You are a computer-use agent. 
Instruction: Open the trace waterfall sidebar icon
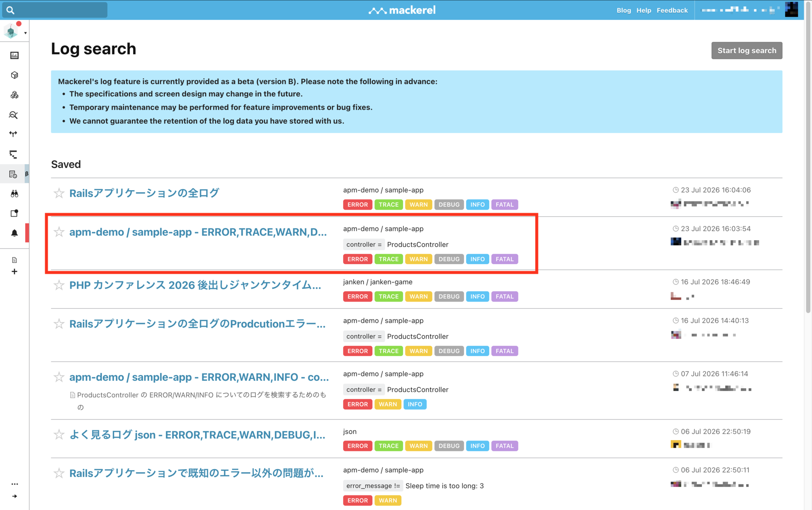click(x=13, y=154)
